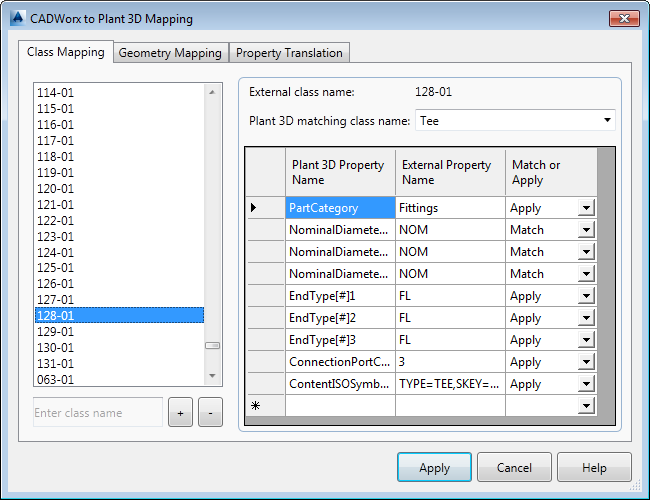
Task: Click the Help button
Action: click(x=594, y=468)
